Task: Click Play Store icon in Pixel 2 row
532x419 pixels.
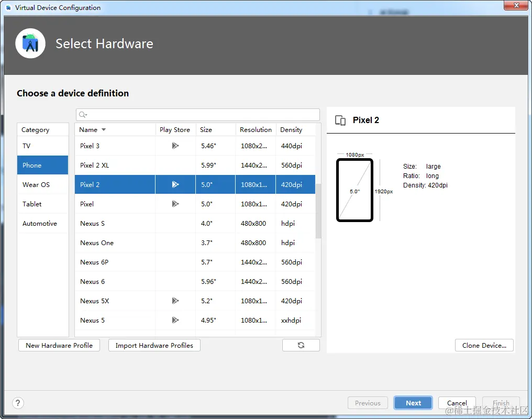Action: [175, 184]
